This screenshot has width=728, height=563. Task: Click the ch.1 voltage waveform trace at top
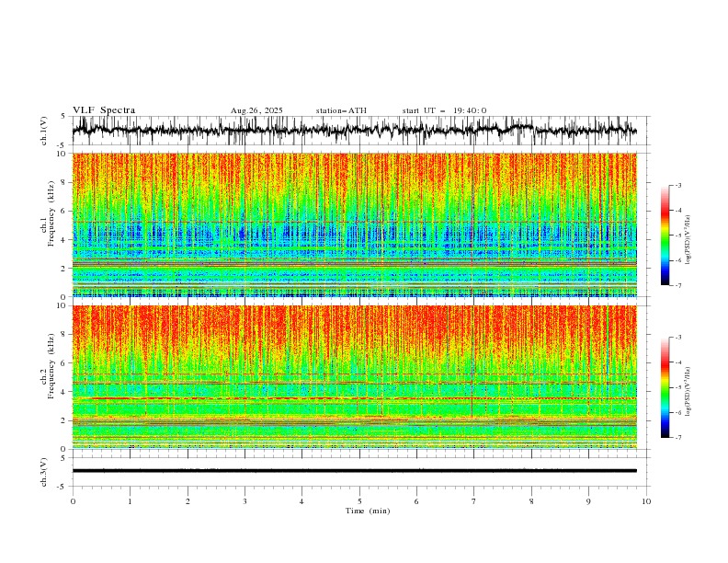coord(354,131)
